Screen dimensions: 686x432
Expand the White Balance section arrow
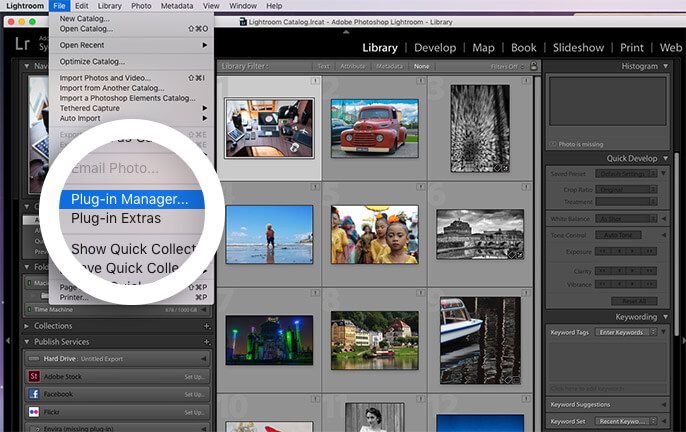[x=664, y=218]
